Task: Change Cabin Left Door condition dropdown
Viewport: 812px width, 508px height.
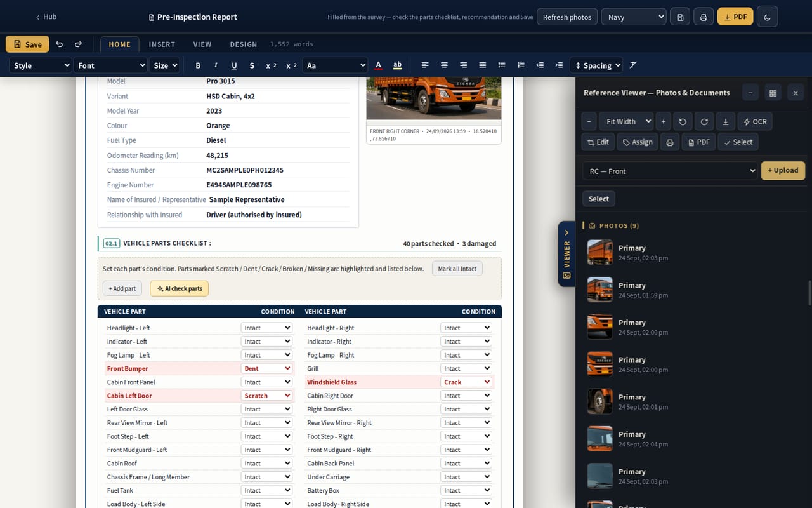Action: point(266,396)
